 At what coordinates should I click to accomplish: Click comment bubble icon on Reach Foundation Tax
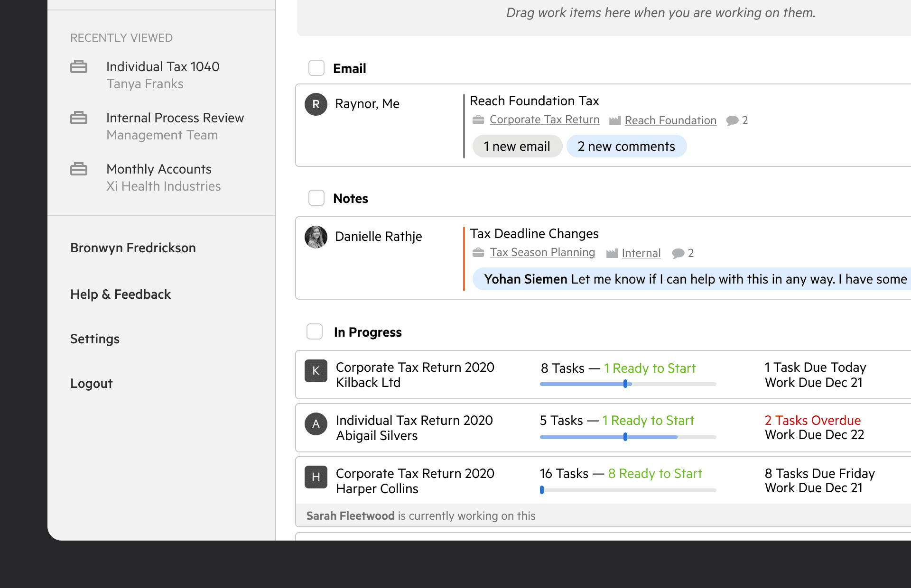coord(732,120)
